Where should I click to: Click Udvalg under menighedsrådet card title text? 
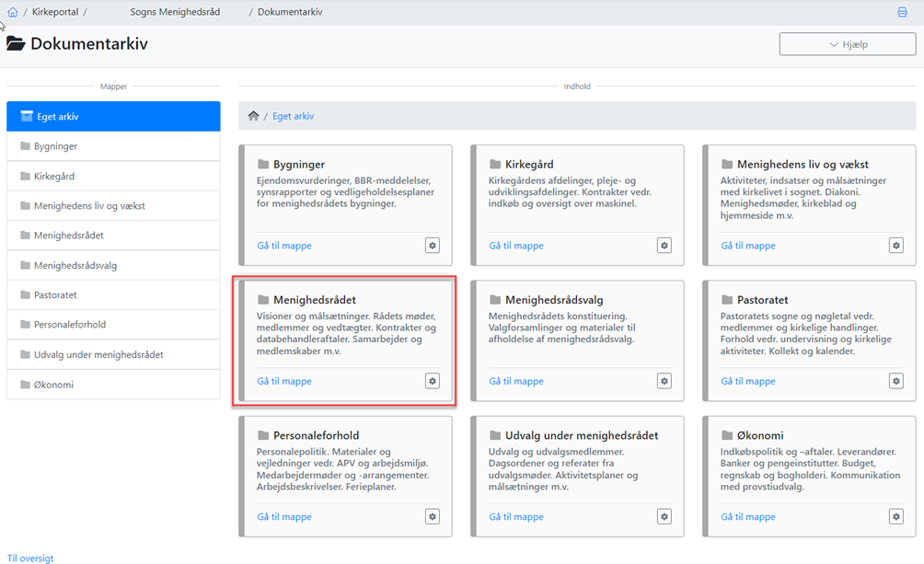[582, 435]
